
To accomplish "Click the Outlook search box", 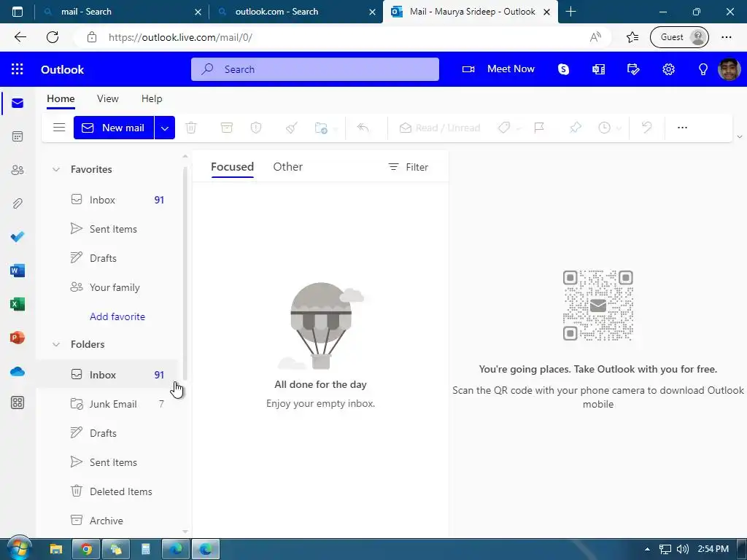I will coord(315,69).
